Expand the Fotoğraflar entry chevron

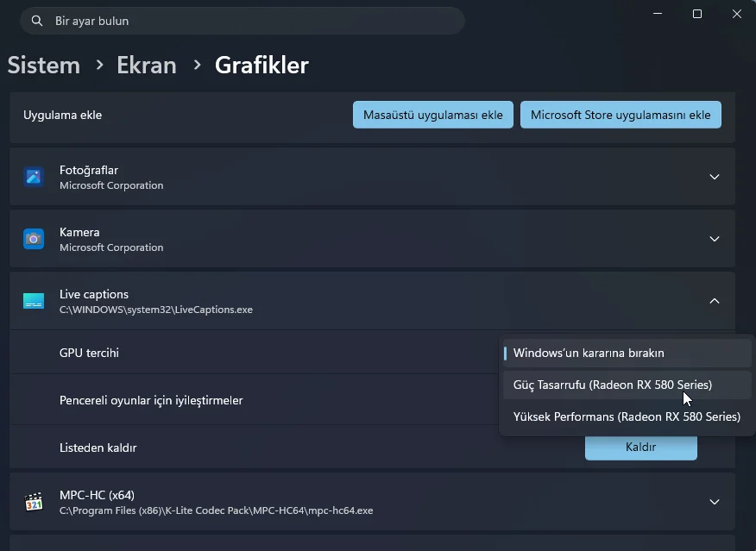click(x=715, y=177)
